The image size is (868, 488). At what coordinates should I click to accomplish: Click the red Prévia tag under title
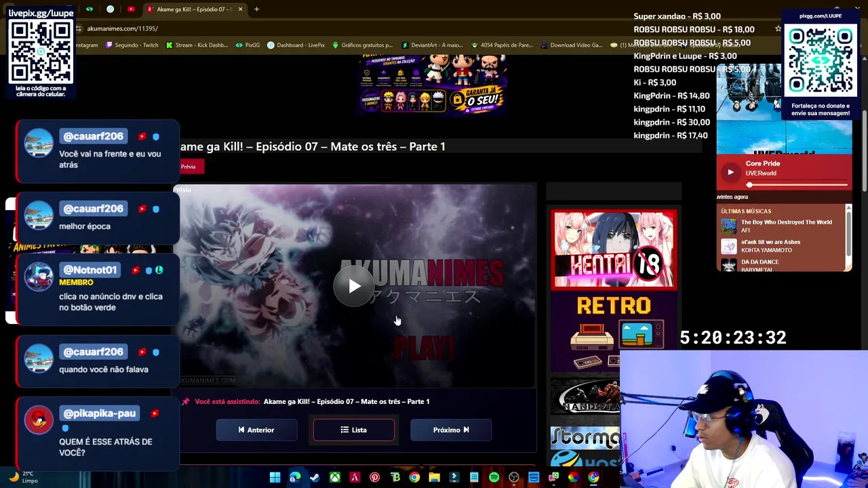pos(189,167)
